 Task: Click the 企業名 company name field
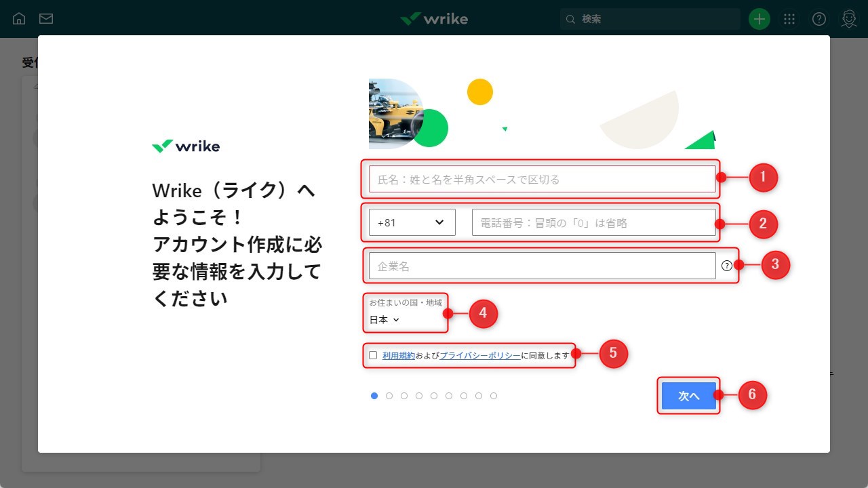540,266
